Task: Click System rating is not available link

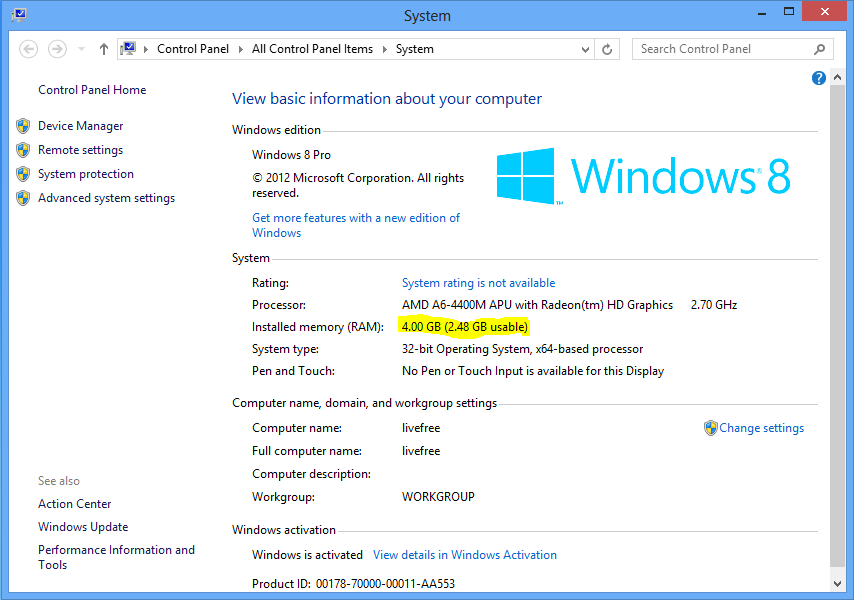Action: point(478,283)
